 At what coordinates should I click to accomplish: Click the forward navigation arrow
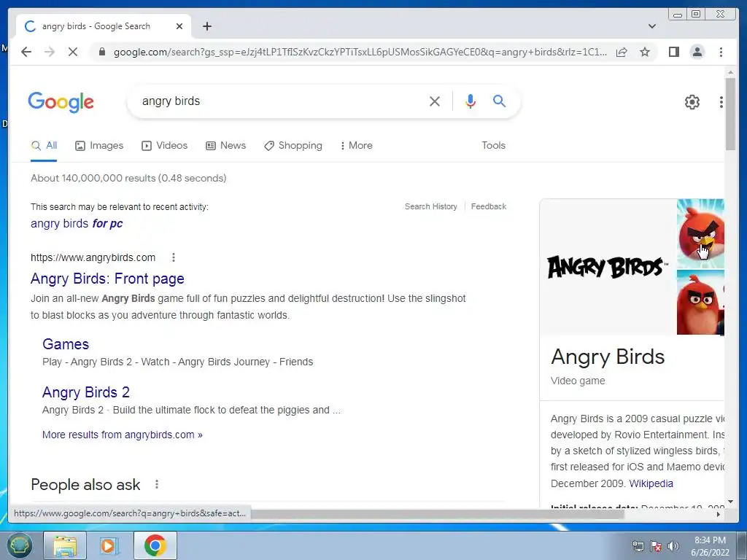(50, 52)
